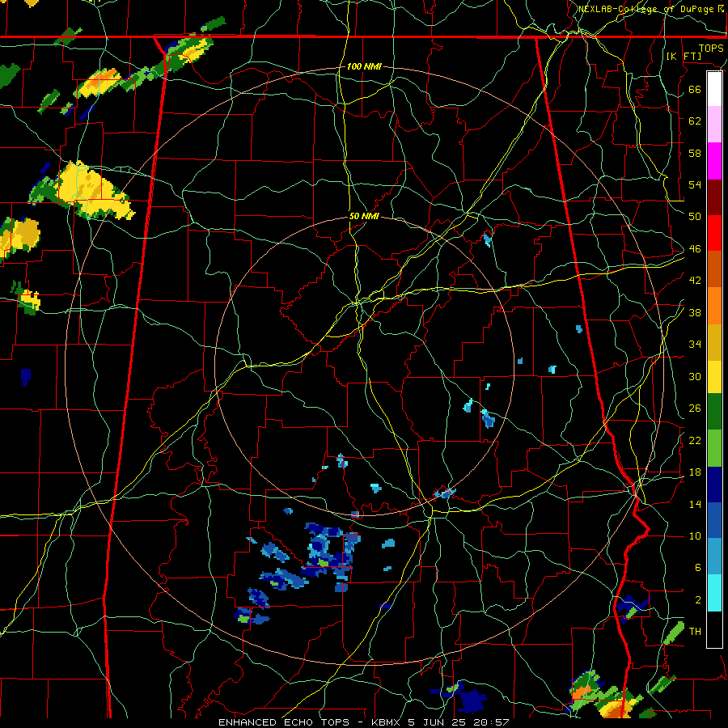This screenshot has height=728, width=728.
Task: Click the cyan legend band near 2
Action: (x=714, y=593)
